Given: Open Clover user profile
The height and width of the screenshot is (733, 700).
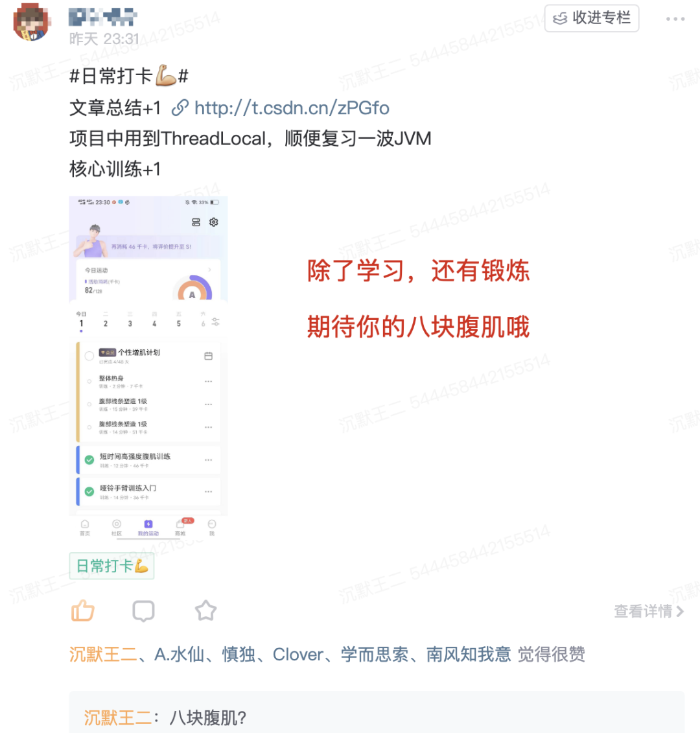Looking at the screenshot, I should (x=298, y=655).
